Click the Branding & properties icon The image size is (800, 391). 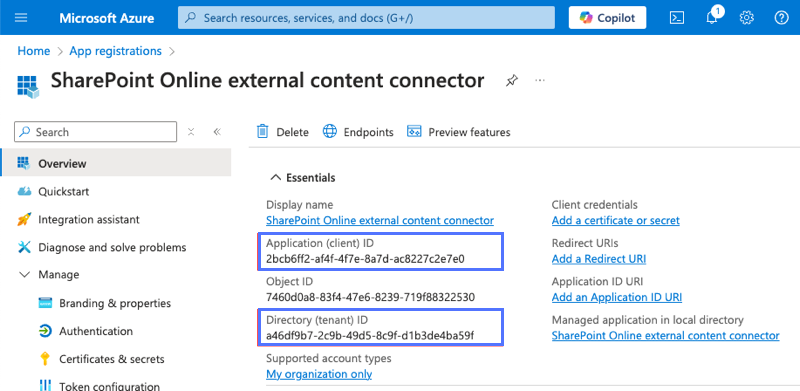(45, 303)
